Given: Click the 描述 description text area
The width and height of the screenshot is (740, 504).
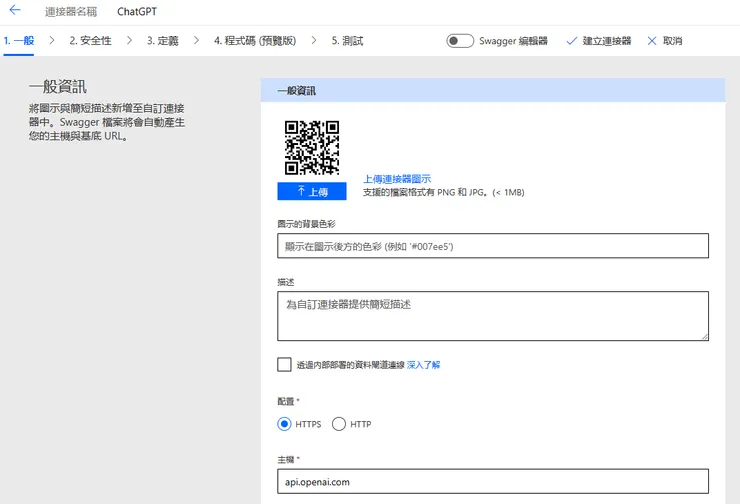Looking at the screenshot, I should click(x=493, y=316).
